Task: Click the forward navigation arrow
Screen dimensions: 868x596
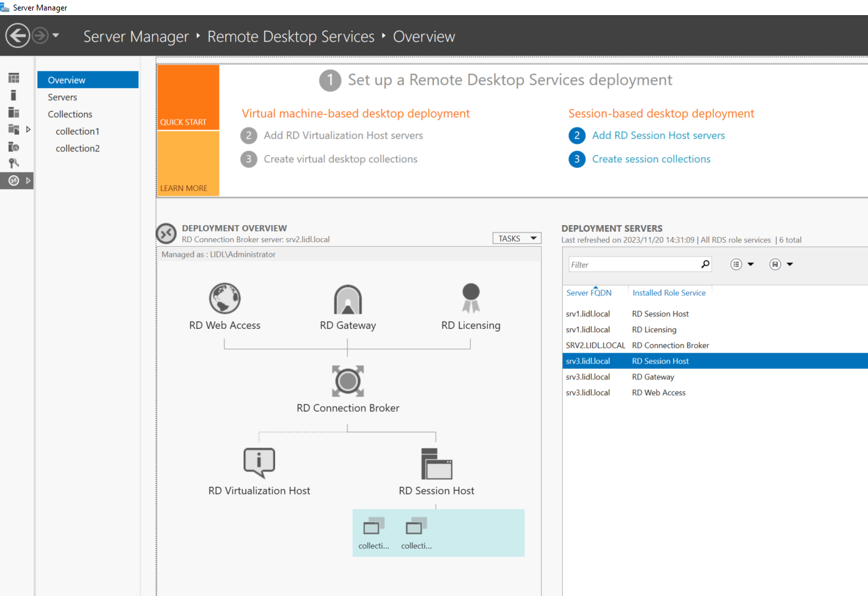Action: coord(40,35)
